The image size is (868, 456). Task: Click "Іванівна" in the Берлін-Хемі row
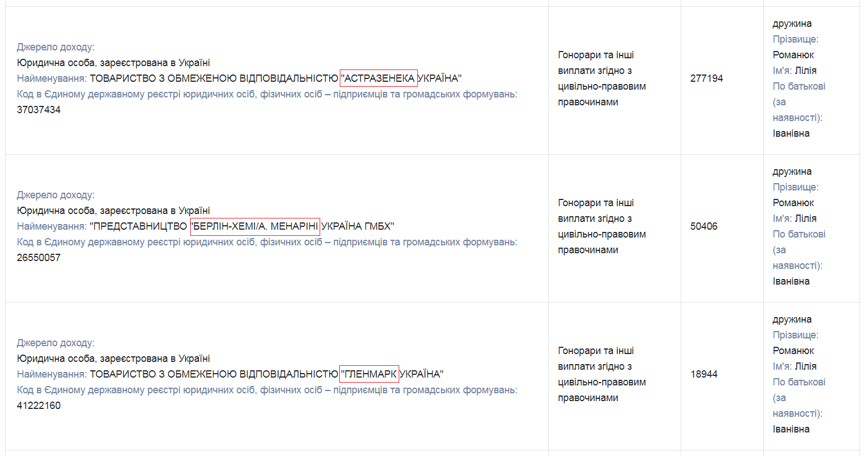tap(791, 281)
